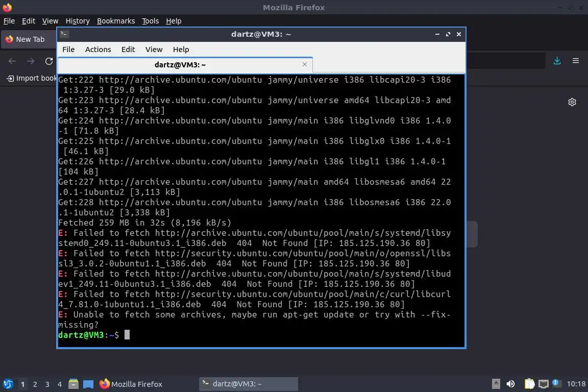Click 'Unable to fetch some archives' message
This screenshot has height=392, width=588.
click(255, 320)
